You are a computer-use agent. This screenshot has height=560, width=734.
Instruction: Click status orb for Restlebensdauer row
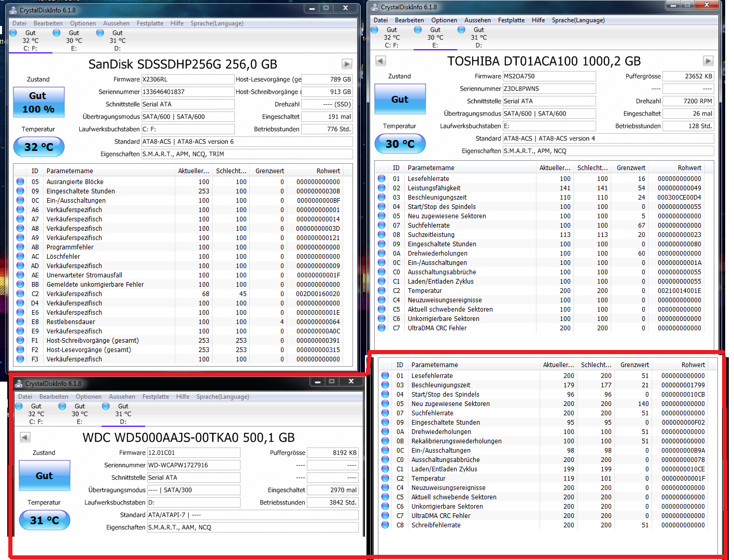click(x=20, y=321)
